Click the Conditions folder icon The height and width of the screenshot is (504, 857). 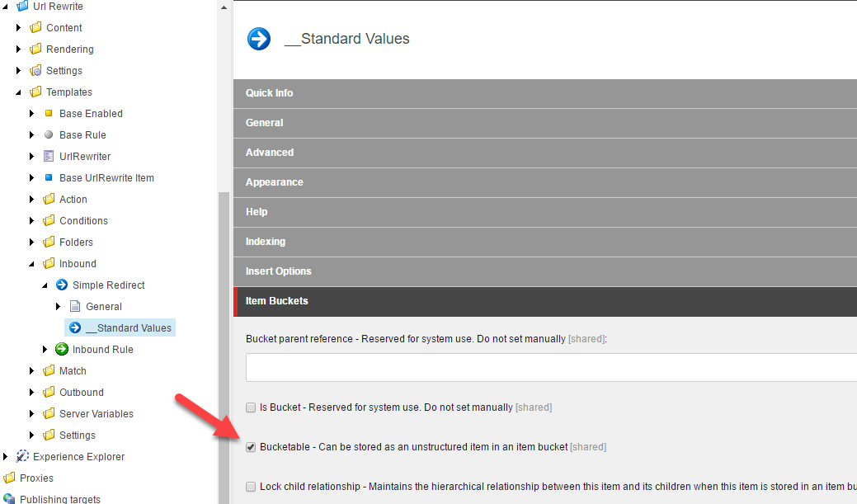49,220
